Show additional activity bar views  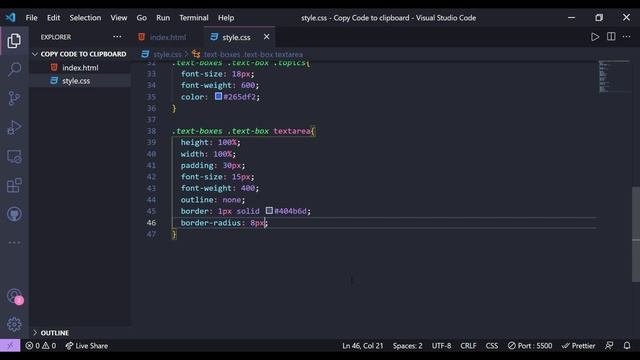[x=14, y=242]
